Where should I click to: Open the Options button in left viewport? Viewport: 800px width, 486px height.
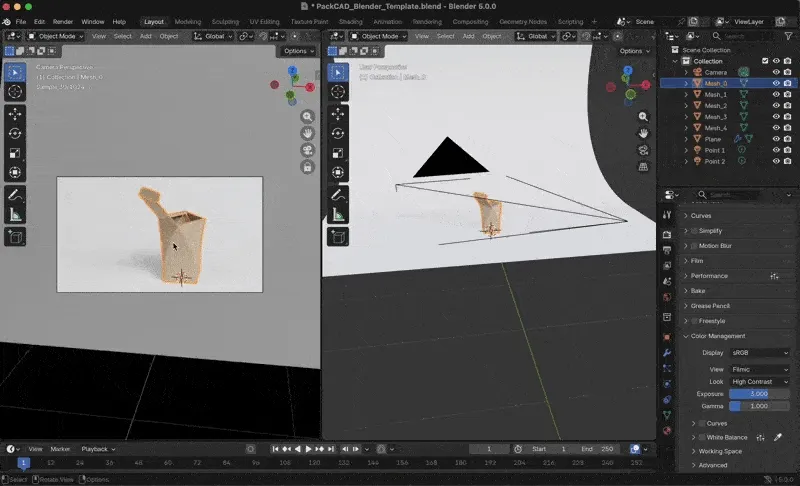pos(297,51)
